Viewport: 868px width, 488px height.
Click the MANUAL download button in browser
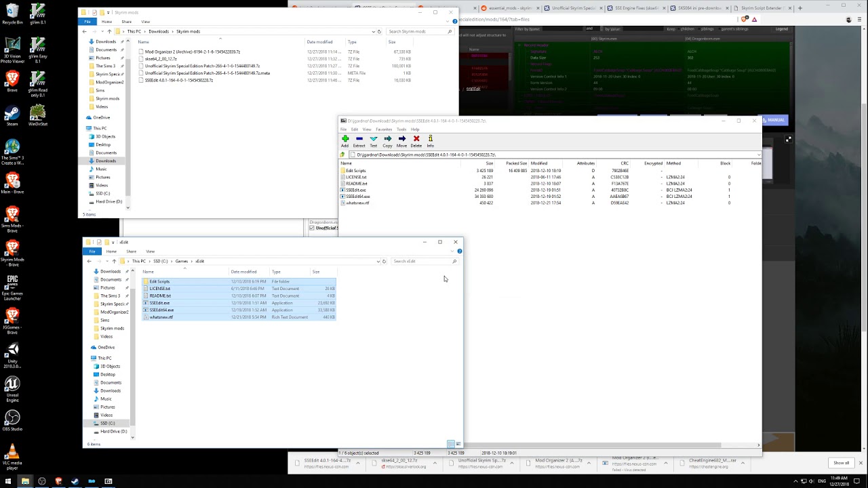coord(776,120)
